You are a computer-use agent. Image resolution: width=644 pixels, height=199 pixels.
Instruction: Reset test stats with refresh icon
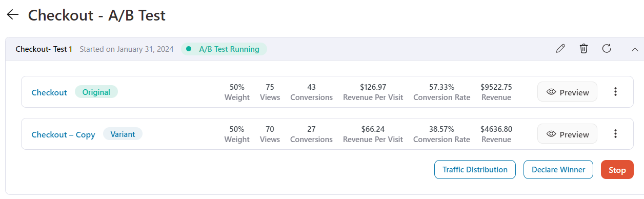[607, 49]
